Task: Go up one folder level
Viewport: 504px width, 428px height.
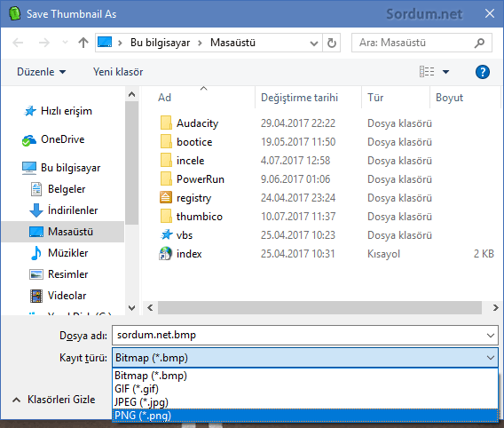Action: [83, 43]
